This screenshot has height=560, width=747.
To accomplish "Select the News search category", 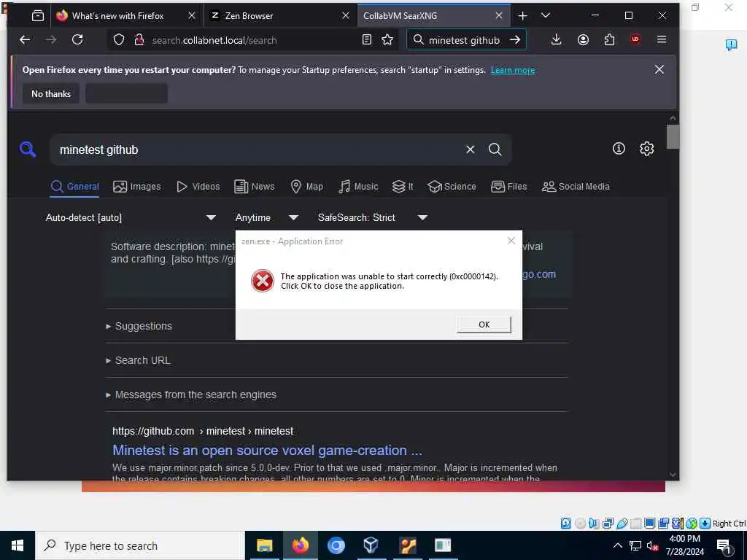I will (255, 187).
